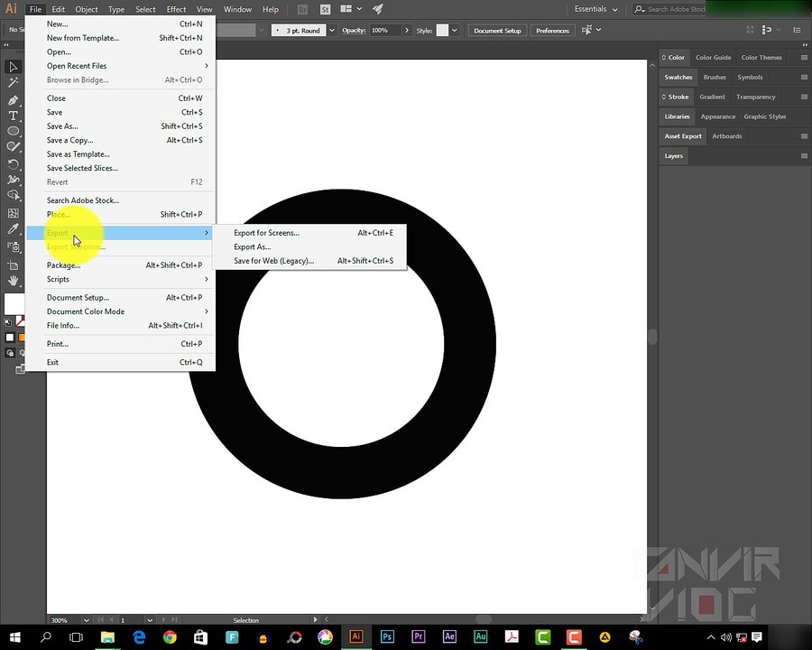Open the Style dropdown arrow
This screenshot has height=650, width=812.
coord(454,31)
